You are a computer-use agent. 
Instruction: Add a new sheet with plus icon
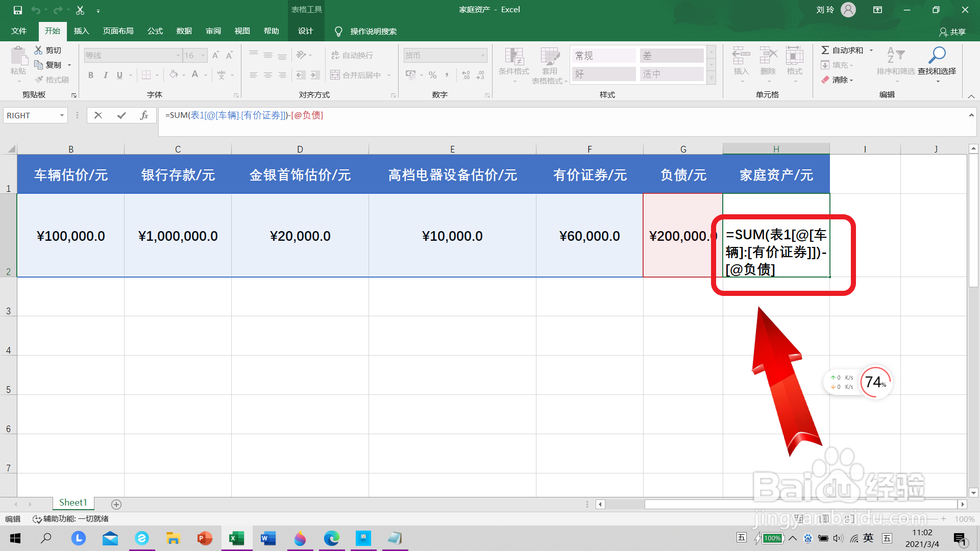(116, 504)
